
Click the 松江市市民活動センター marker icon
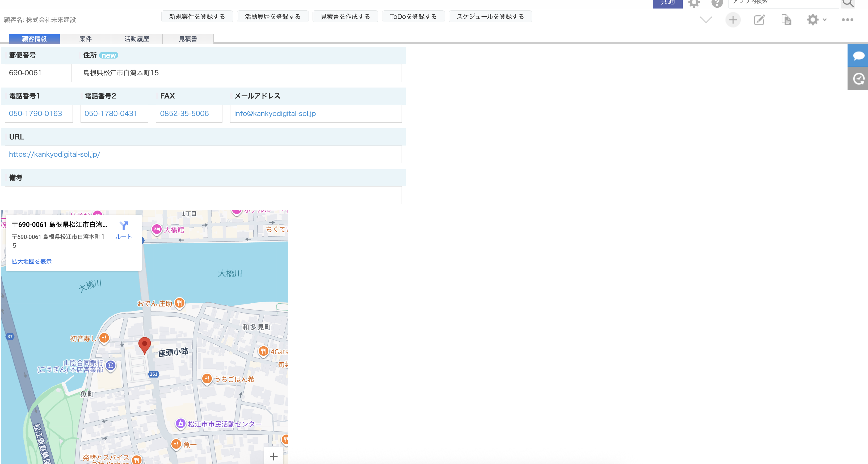pyautogui.click(x=181, y=424)
